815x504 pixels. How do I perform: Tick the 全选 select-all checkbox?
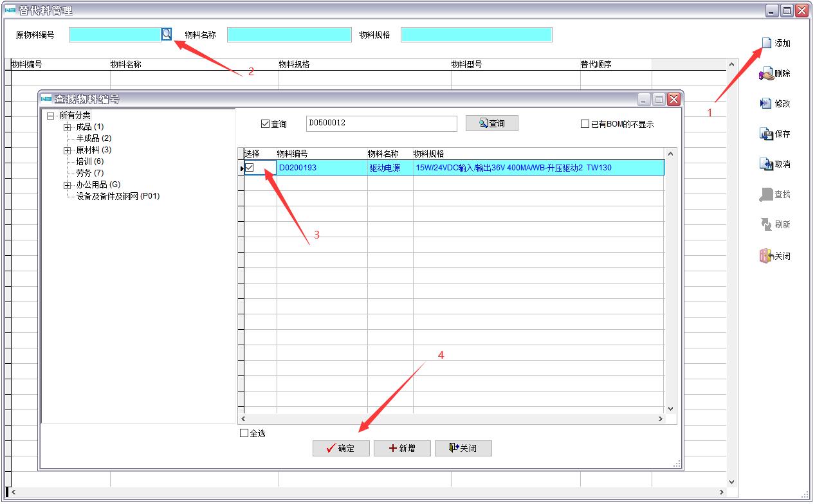point(244,433)
